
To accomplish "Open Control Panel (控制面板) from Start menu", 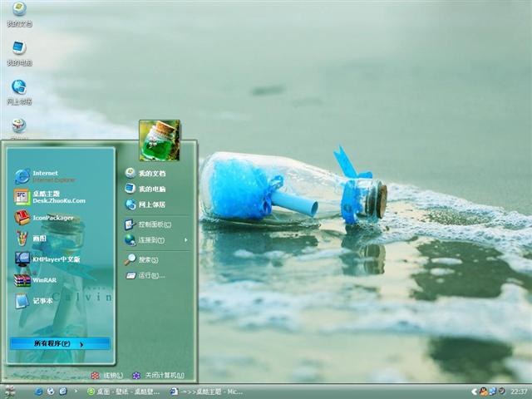I will pos(148,224).
